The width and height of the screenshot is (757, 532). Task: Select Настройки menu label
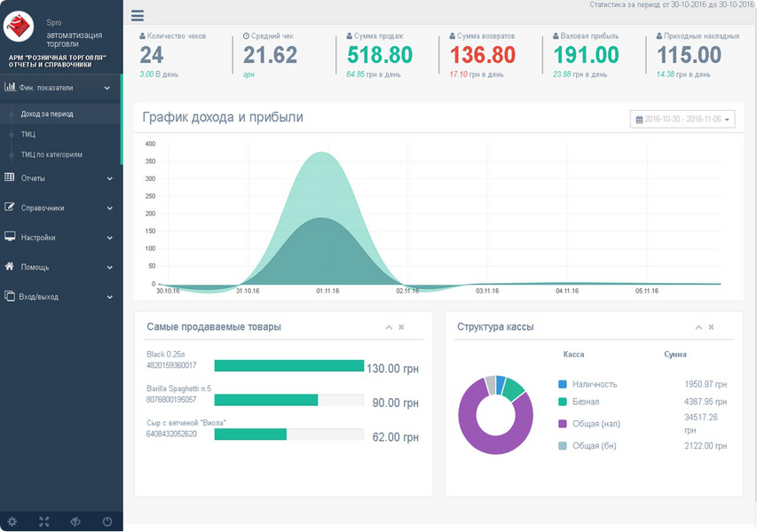[x=38, y=238]
